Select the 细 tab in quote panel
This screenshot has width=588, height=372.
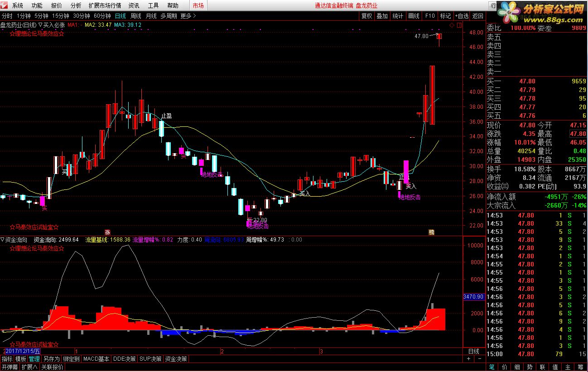pos(517,367)
